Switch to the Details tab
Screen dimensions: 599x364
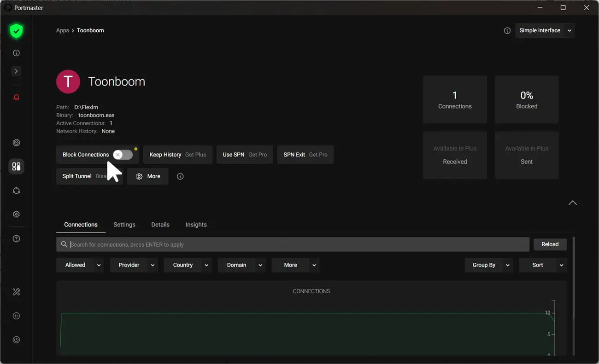[x=160, y=225]
